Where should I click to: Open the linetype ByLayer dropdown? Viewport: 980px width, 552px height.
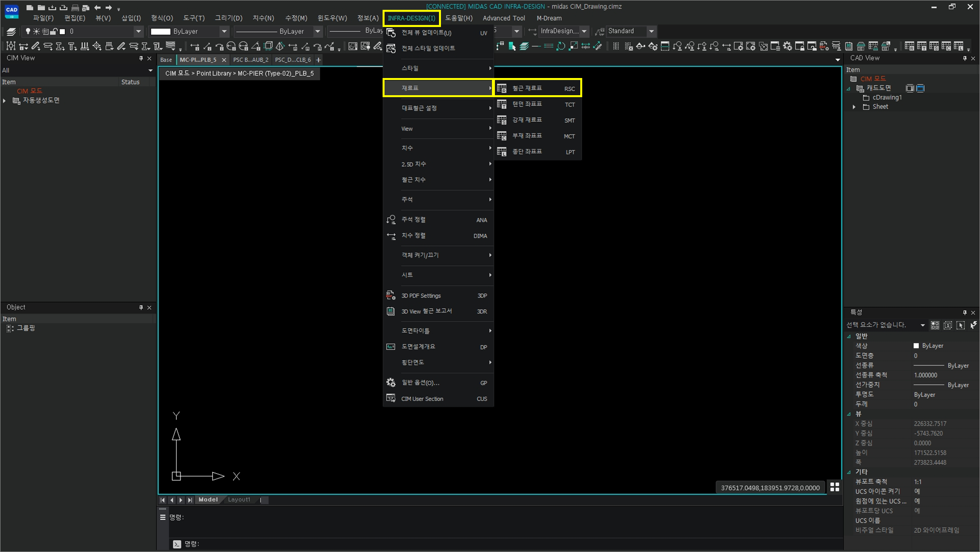317,31
